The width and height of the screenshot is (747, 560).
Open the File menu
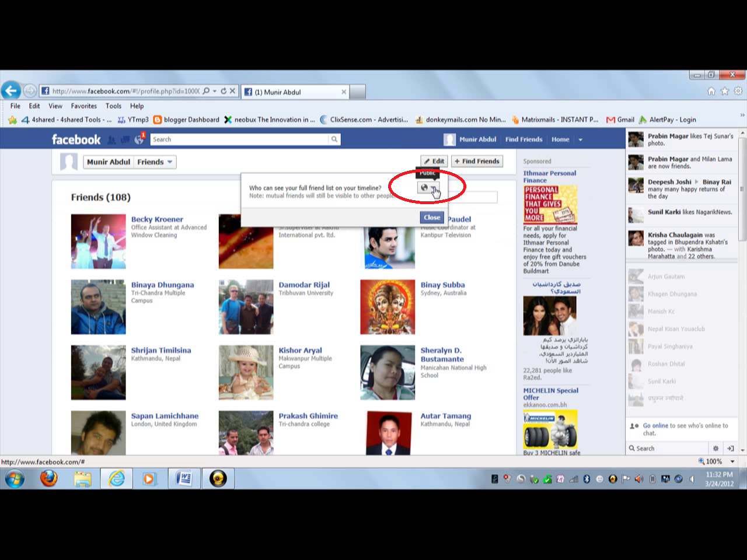(x=15, y=106)
